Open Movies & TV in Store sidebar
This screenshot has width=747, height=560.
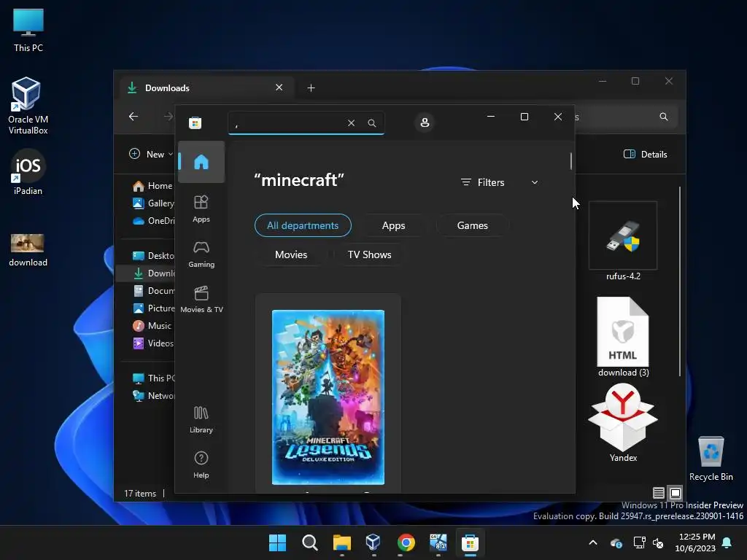(x=201, y=299)
